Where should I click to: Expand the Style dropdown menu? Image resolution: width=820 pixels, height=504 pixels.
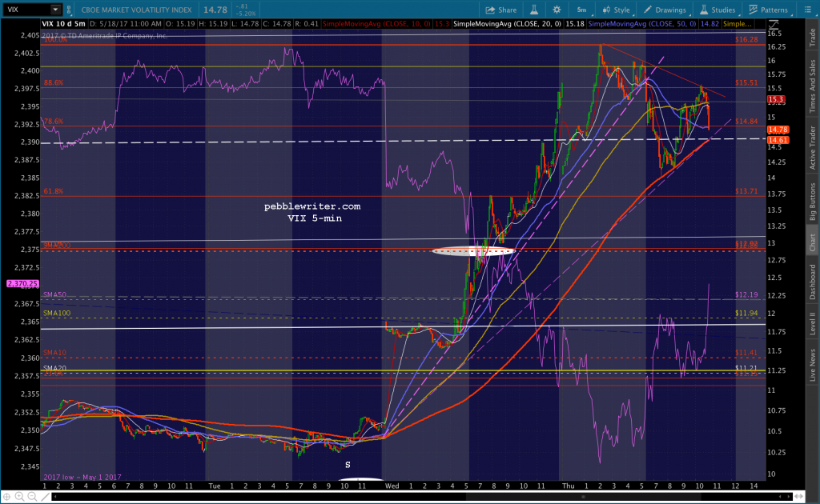click(x=616, y=10)
